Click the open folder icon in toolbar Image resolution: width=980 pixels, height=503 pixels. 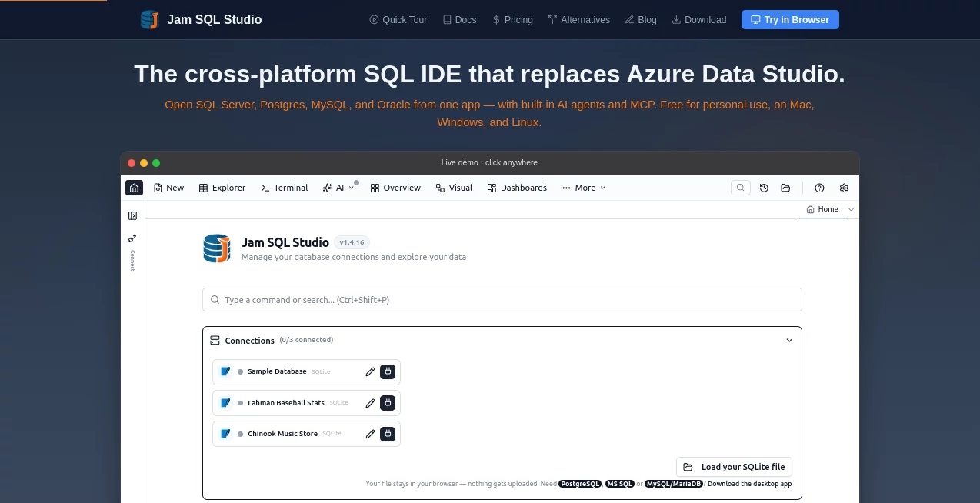pyautogui.click(x=785, y=188)
